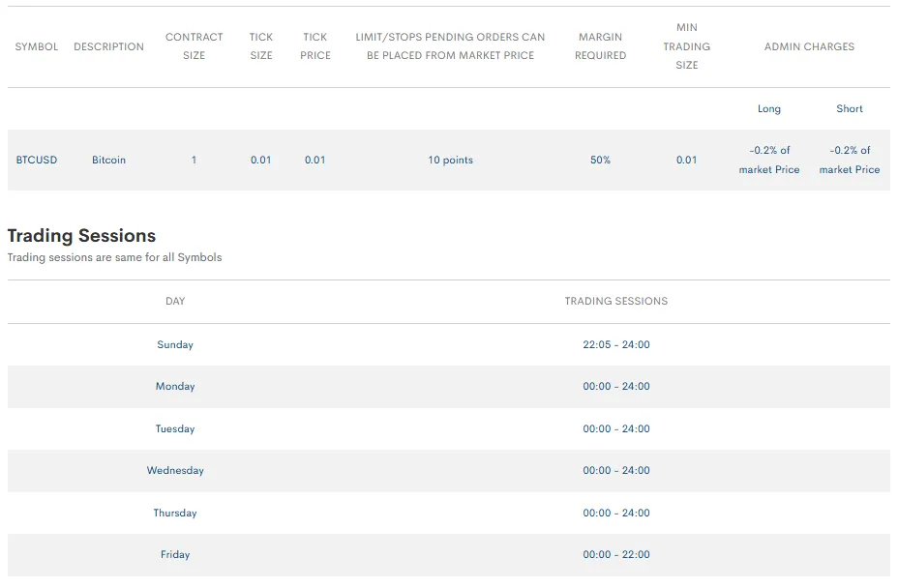Viewport: 898px width, 588px height.
Task: Click the 50% margin required value
Action: click(x=600, y=160)
